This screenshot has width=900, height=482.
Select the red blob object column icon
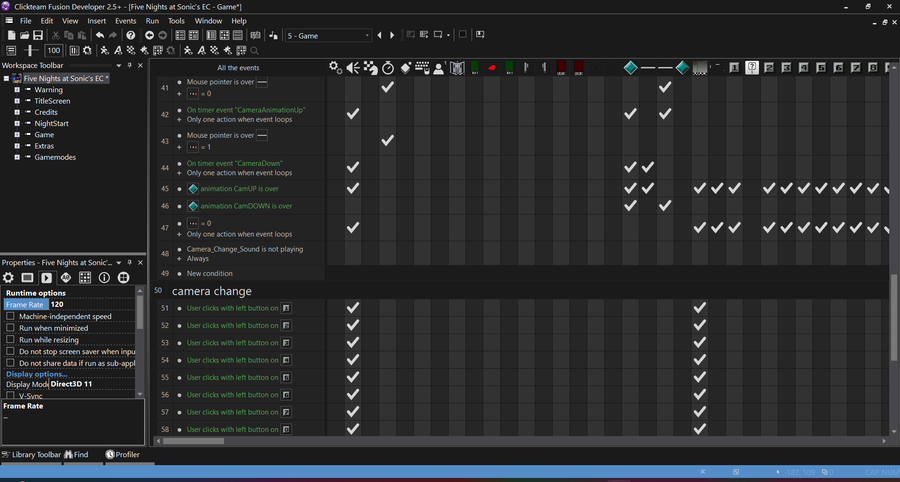pos(492,68)
